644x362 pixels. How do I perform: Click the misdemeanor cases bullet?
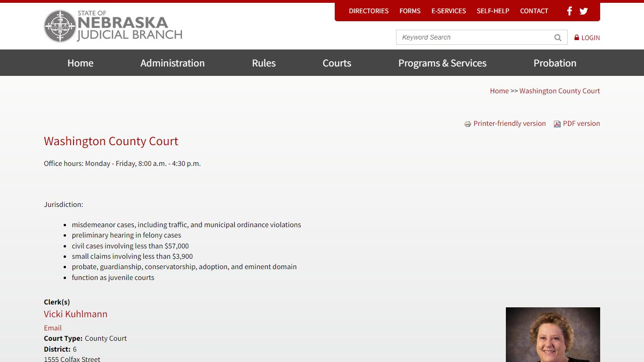186,225
